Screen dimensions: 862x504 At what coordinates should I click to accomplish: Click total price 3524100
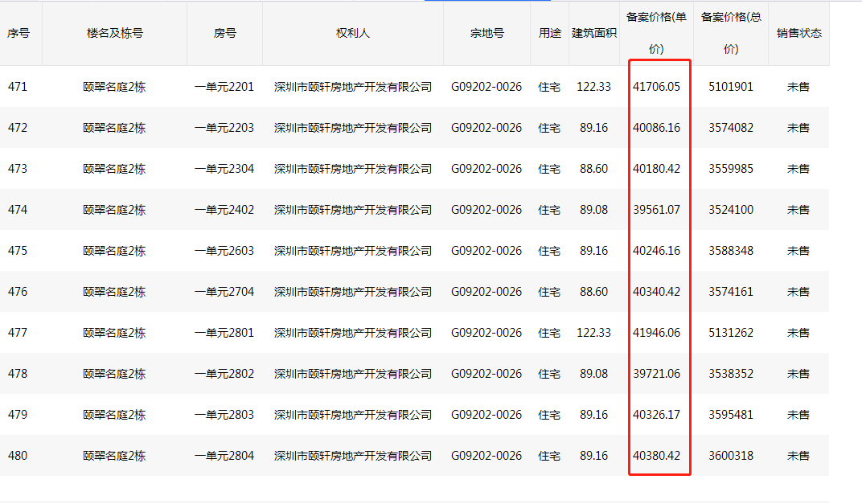tap(731, 210)
